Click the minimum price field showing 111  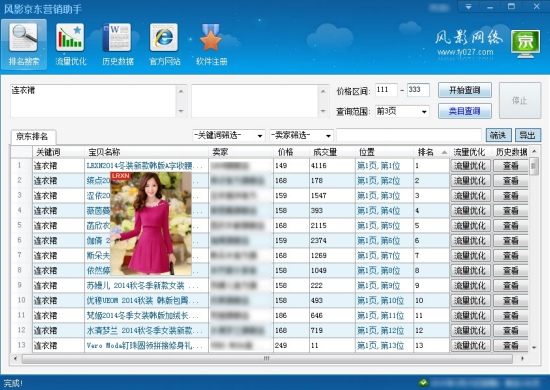[386, 90]
